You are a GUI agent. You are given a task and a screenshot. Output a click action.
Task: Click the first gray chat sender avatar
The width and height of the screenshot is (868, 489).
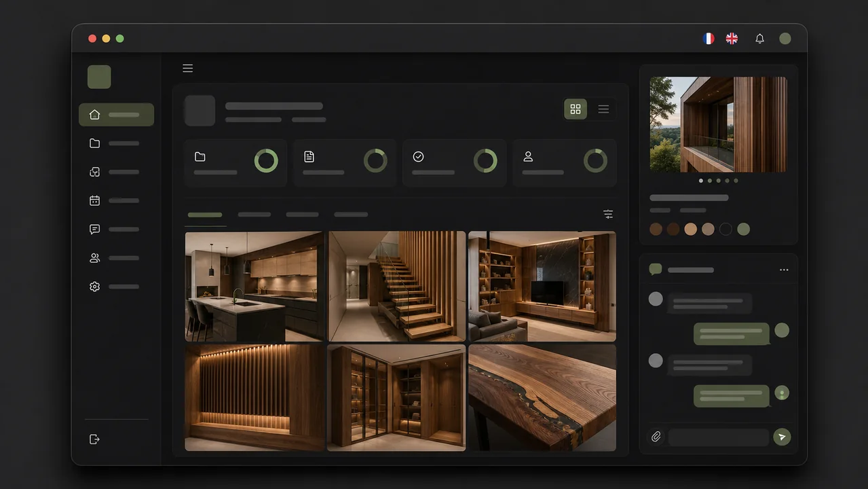click(x=656, y=299)
